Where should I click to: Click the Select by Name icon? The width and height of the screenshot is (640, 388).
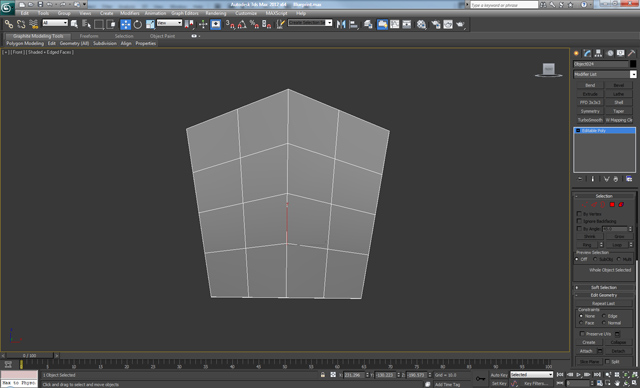pos(87,24)
